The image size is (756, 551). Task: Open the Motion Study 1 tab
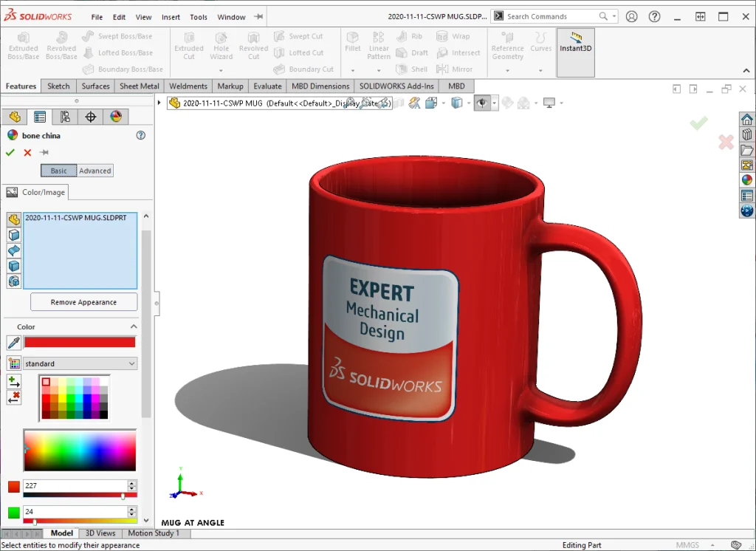[154, 533]
